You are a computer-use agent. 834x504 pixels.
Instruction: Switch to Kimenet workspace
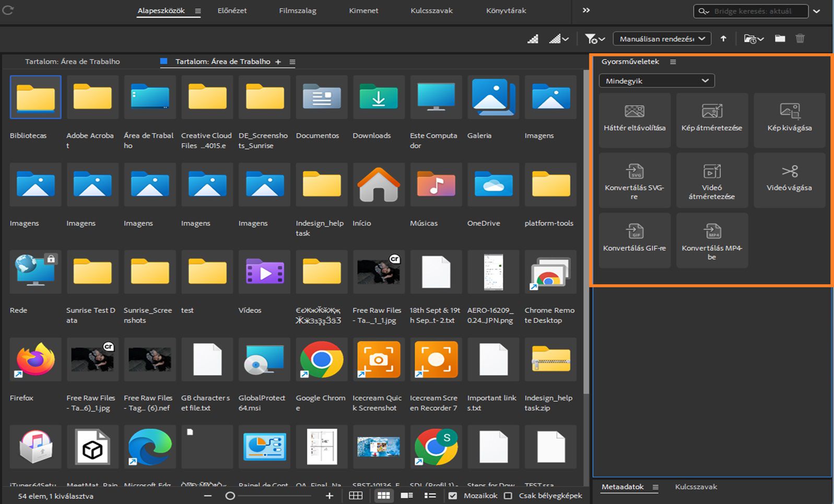pos(363,10)
